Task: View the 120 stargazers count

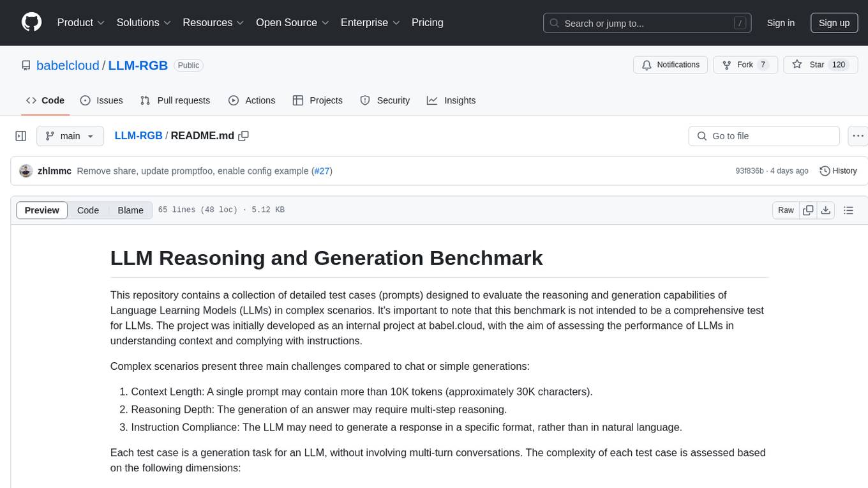Action: click(x=839, y=65)
